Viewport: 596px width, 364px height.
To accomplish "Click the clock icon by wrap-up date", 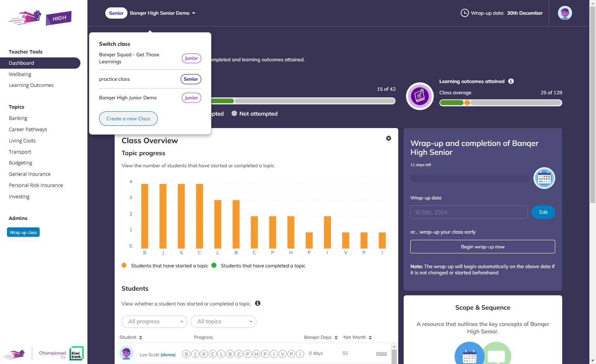I will [x=465, y=13].
